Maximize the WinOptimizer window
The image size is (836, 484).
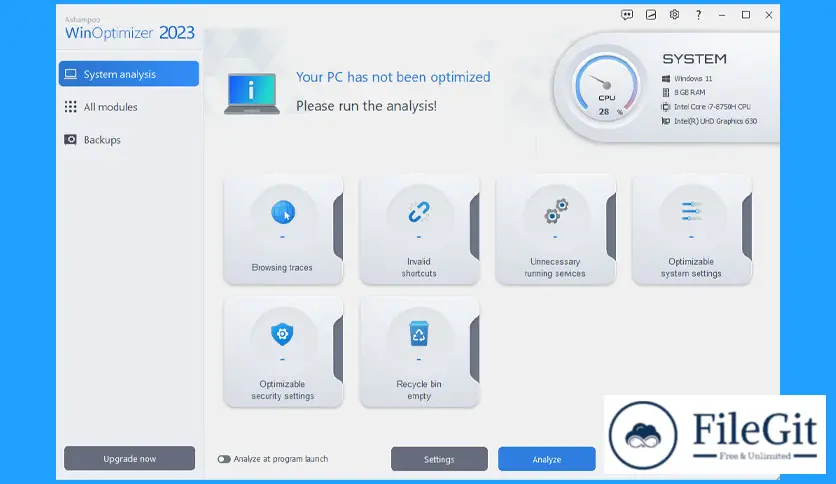[746, 15]
